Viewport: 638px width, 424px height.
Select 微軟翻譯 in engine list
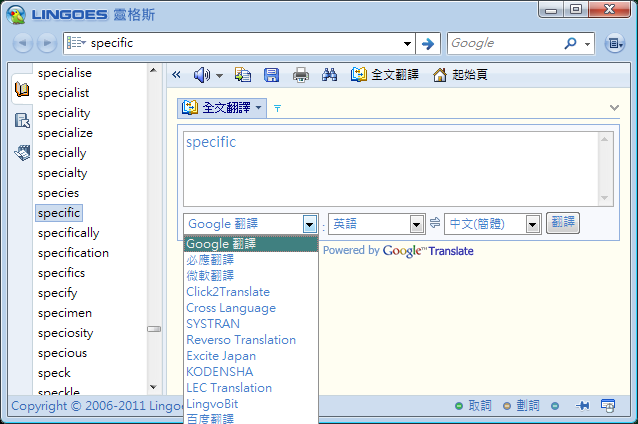(251, 275)
